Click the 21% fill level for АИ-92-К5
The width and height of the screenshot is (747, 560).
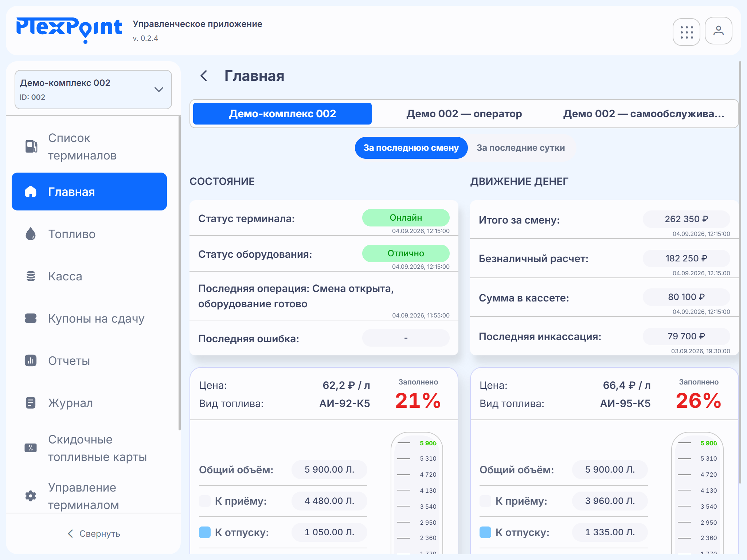[x=418, y=401]
